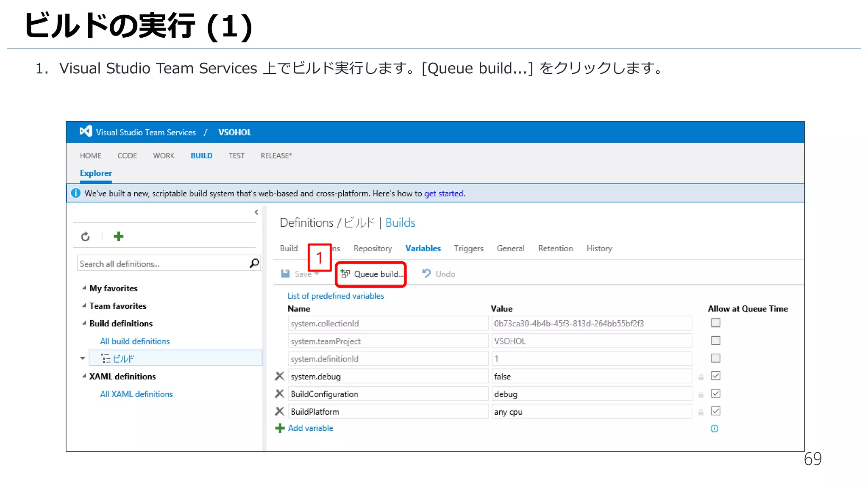Collapse the My favorites tree node

point(84,288)
